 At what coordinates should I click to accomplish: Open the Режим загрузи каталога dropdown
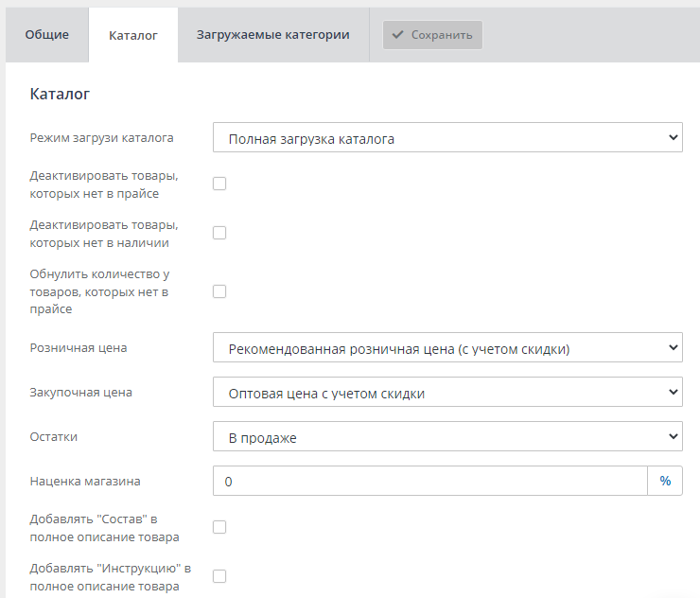pos(447,138)
